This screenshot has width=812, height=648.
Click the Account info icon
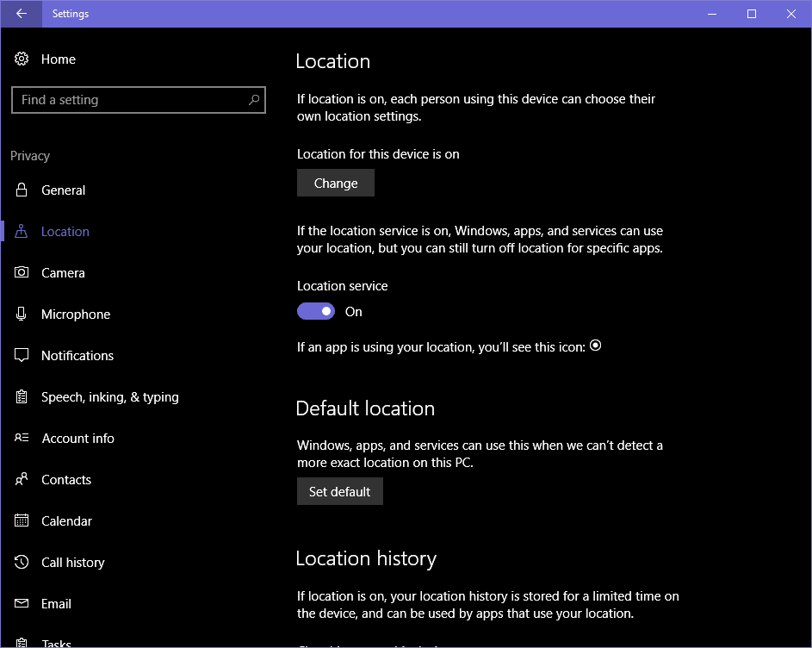coord(21,438)
